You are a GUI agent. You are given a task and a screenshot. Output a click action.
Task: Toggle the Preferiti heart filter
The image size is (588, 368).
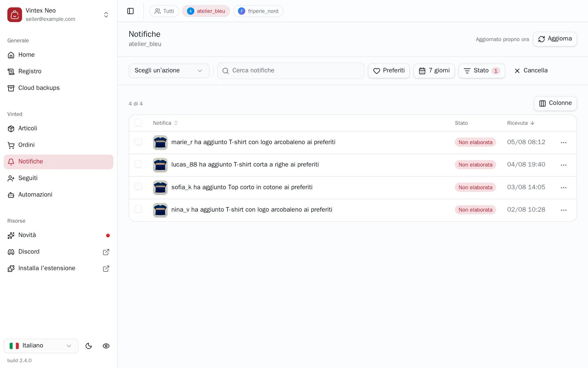[x=389, y=71]
